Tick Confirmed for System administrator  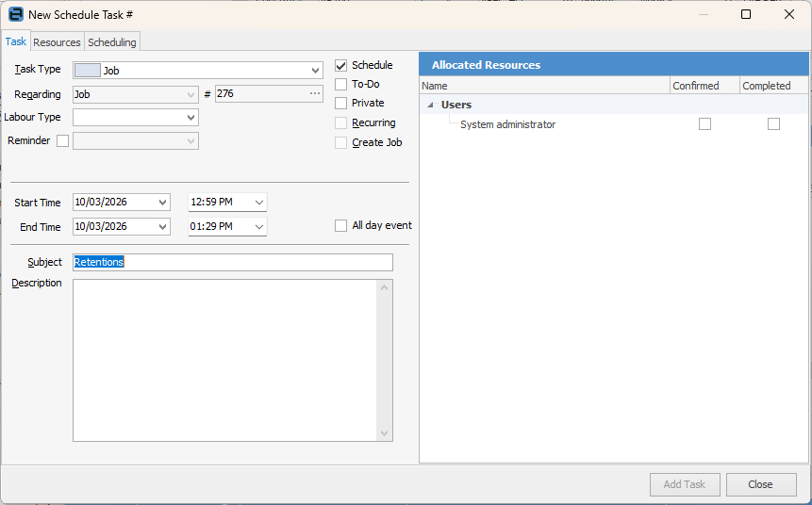(x=704, y=123)
